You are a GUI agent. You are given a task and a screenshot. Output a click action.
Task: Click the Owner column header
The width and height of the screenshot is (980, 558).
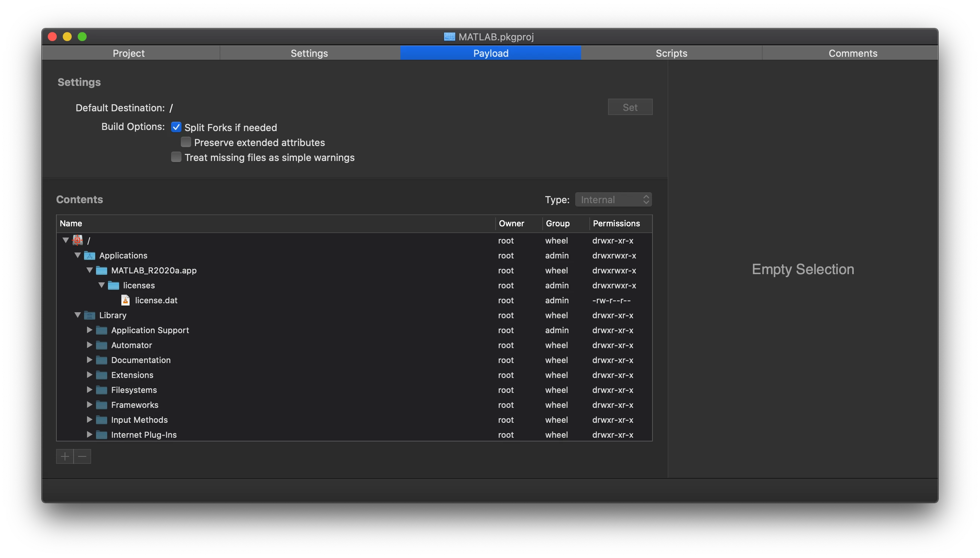519,223
